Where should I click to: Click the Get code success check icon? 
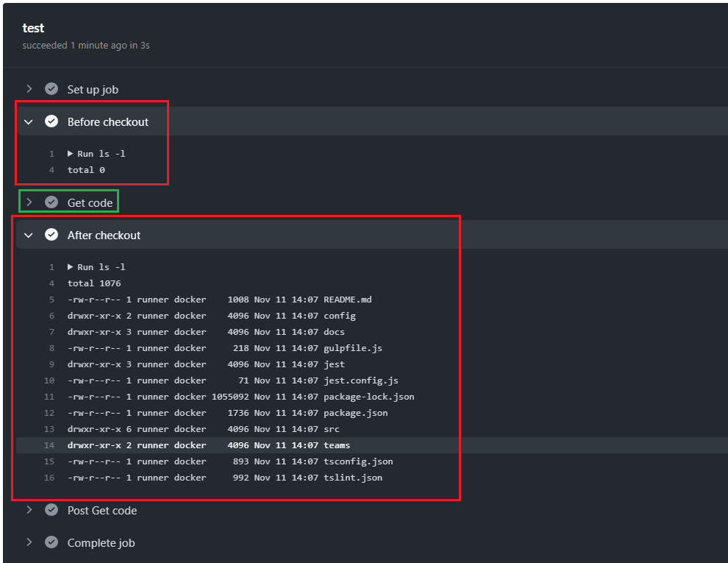pos(51,202)
